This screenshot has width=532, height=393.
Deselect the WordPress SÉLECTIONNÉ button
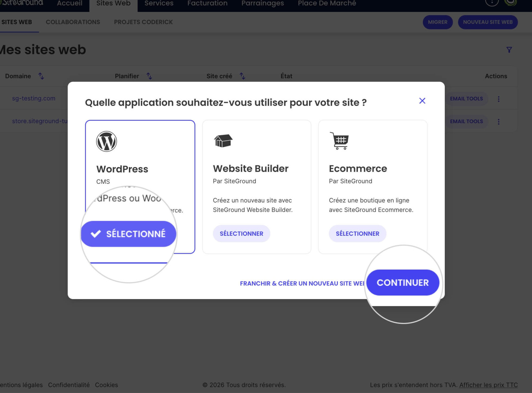click(x=128, y=234)
